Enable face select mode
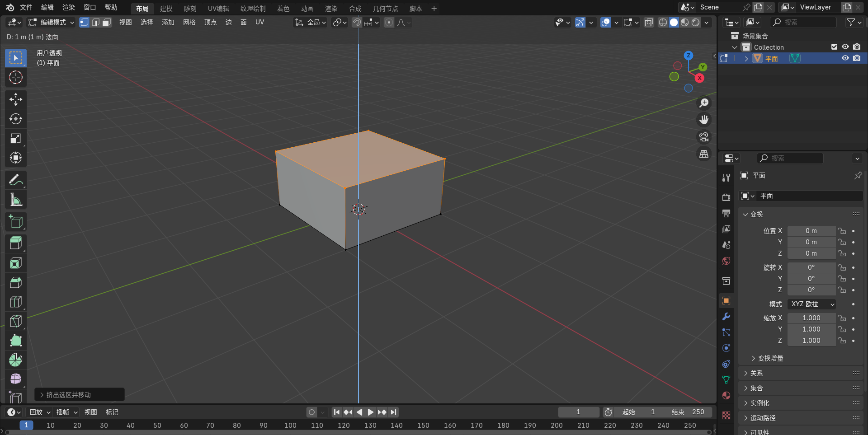This screenshot has width=868, height=435. pos(106,22)
